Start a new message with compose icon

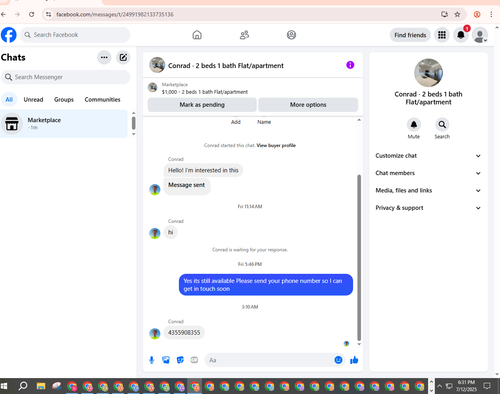click(x=123, y=57)
